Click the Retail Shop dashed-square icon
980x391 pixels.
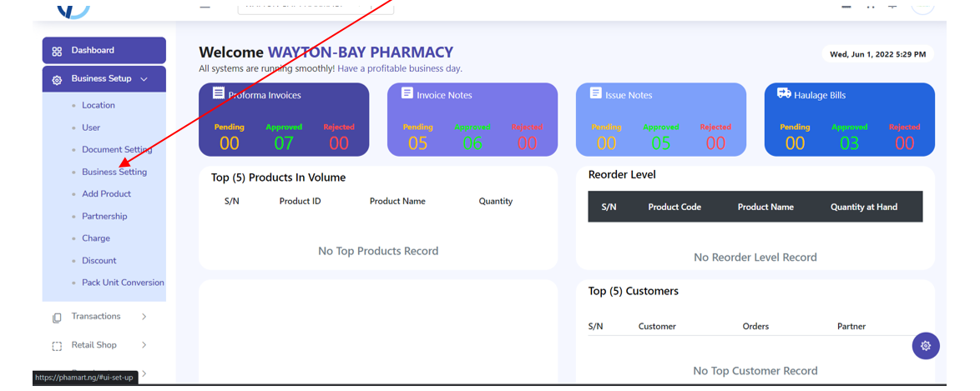57,346
